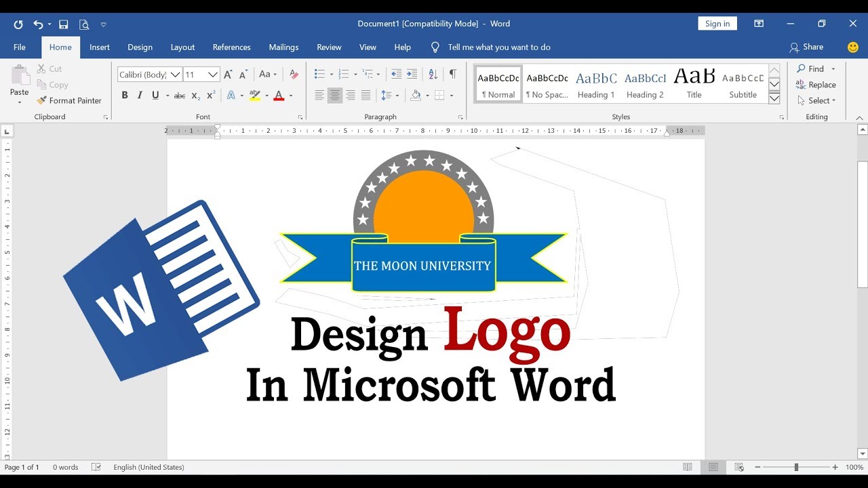
Task: Switch to the References tab
Action: click(232, 47)
